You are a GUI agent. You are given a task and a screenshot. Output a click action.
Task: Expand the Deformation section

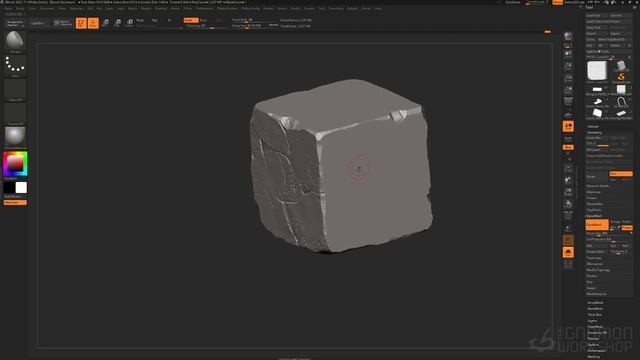coord(596,351)
